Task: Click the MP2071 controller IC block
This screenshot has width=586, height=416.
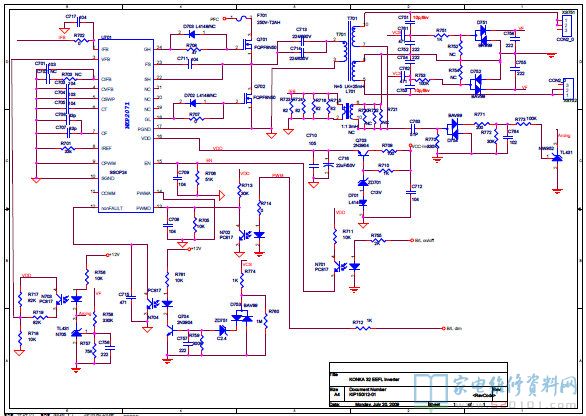Action: (126, 126)
